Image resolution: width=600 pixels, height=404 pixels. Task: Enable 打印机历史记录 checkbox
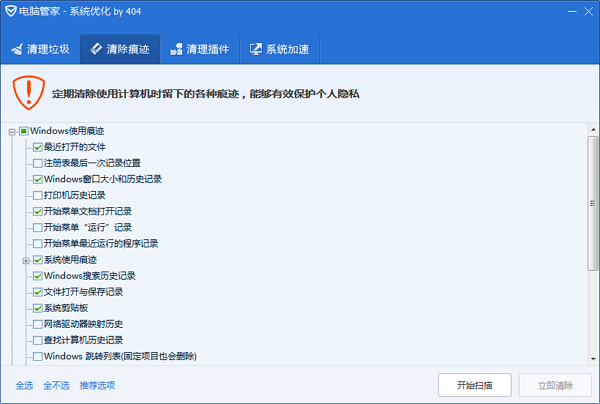(x=38, y=195)
